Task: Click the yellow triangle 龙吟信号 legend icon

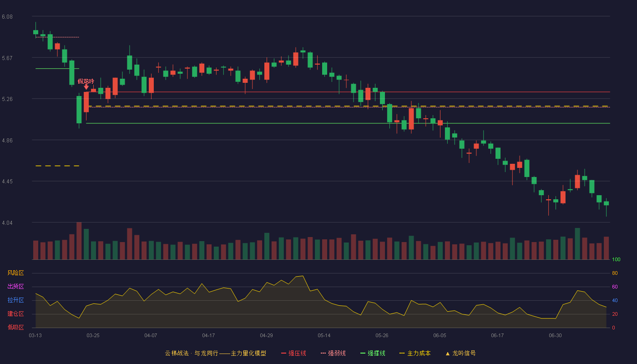Action: point(447,354)
